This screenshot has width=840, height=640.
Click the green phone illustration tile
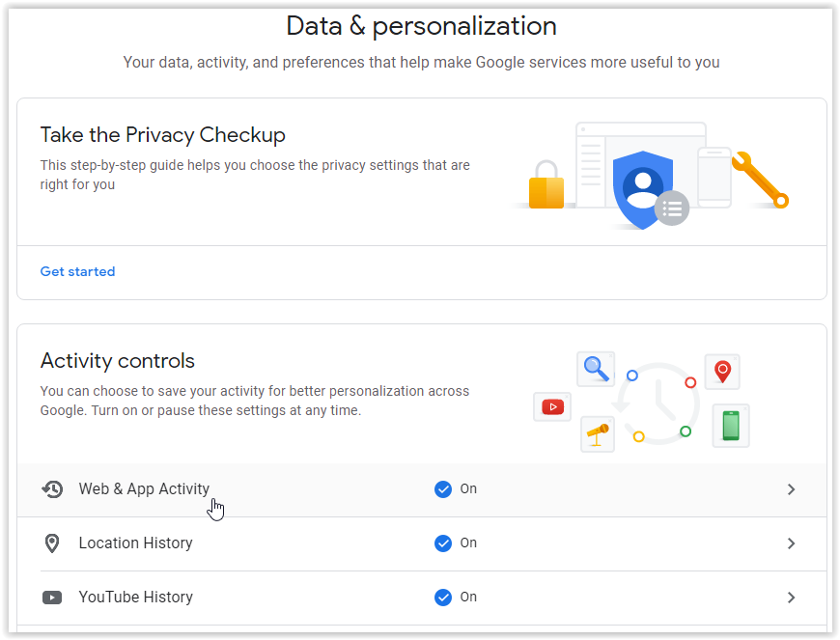[731, 425]
